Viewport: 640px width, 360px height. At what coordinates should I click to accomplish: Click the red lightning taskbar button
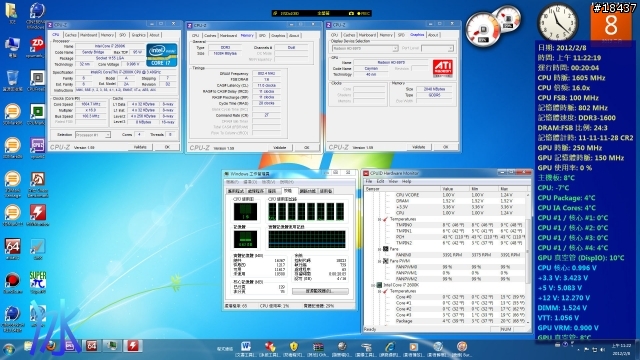pos(133,346)
